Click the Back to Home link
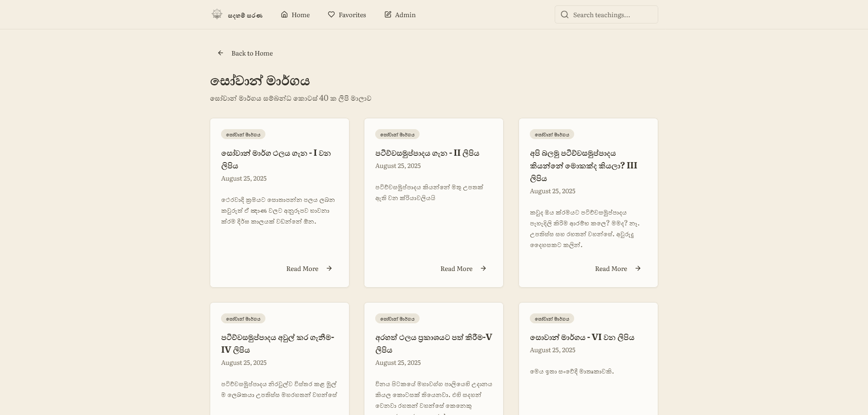 (252, 53)
